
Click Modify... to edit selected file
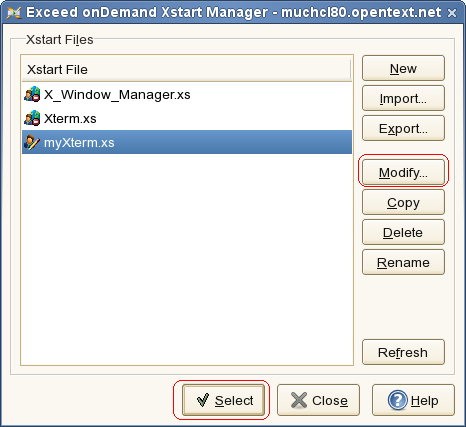(403, 172)
